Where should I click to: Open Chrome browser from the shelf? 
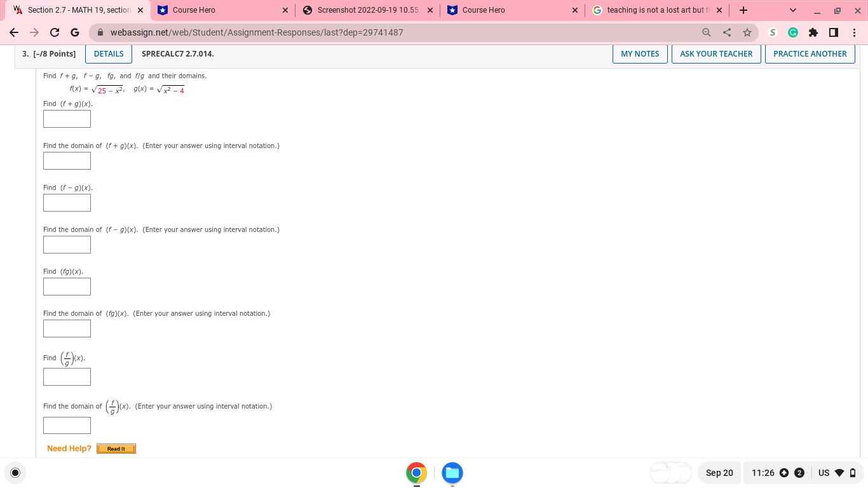(416, 473)
